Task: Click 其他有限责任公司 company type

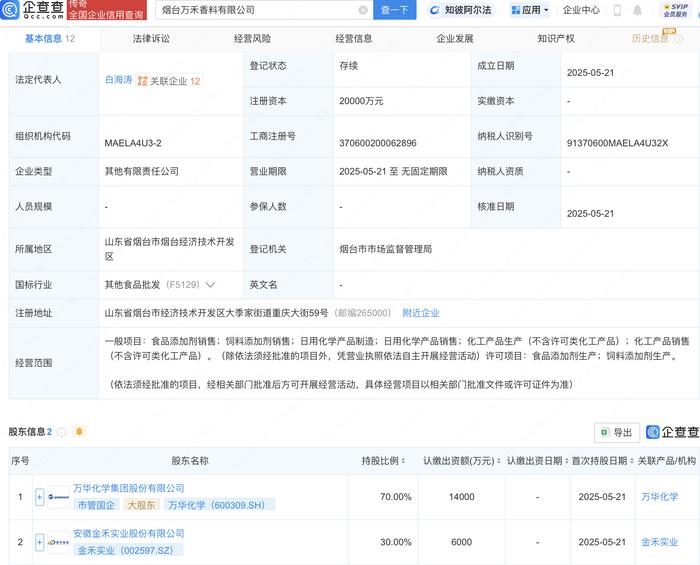Action: [142, 171]
